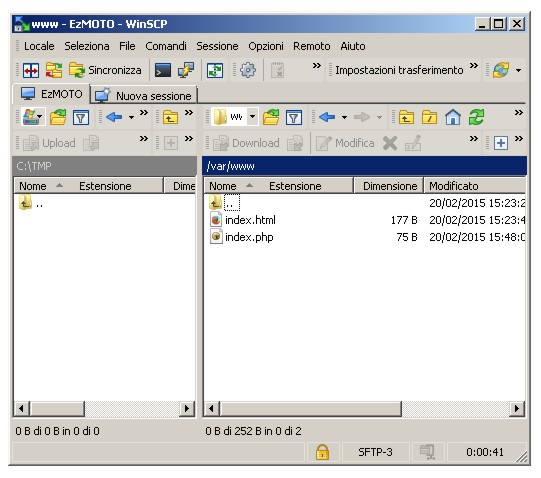541x478 pixels.
Task: Open the Comandi menu
Action: (166, 46)
